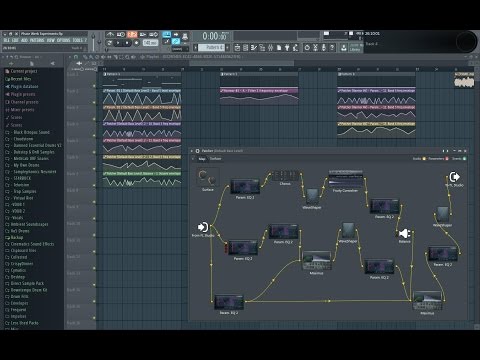The image size is (480, 360).
Task: Click the question mark help icon
Action: (x=332, y=48)
